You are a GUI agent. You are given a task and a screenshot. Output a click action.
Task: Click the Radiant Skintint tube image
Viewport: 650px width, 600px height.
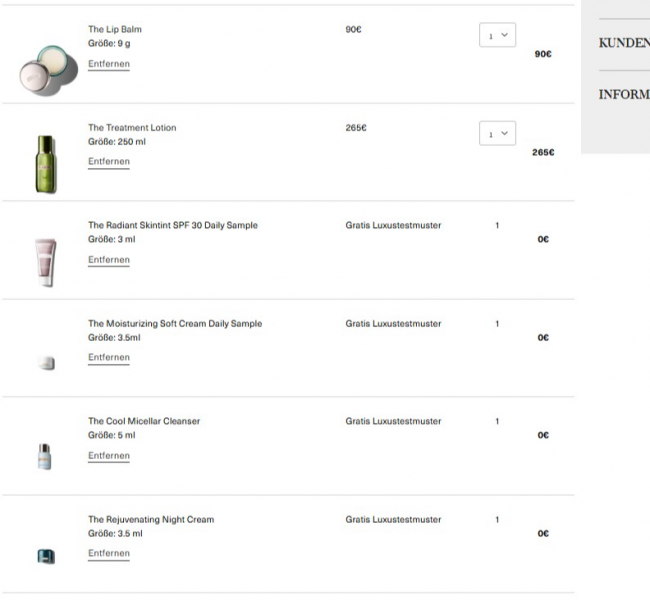click(45, 262)
